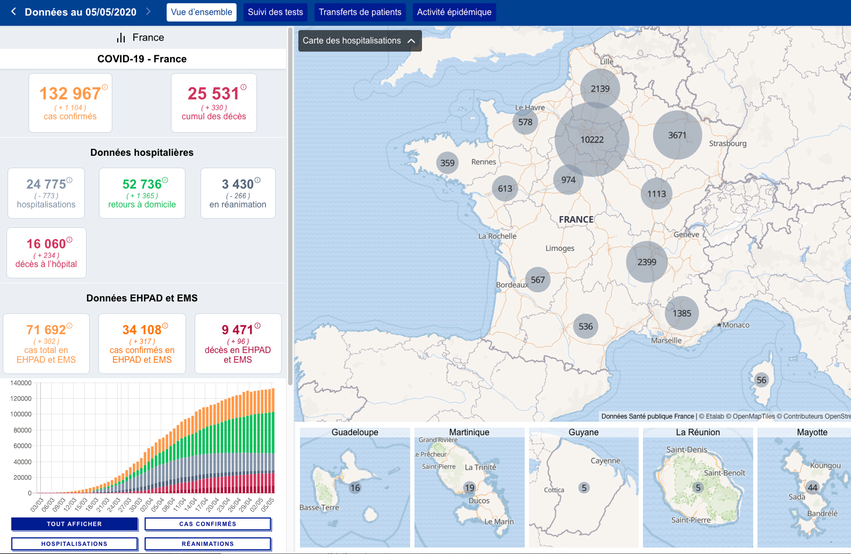Click the 536 bubble in Occitanie

click(x=585, y=327)
